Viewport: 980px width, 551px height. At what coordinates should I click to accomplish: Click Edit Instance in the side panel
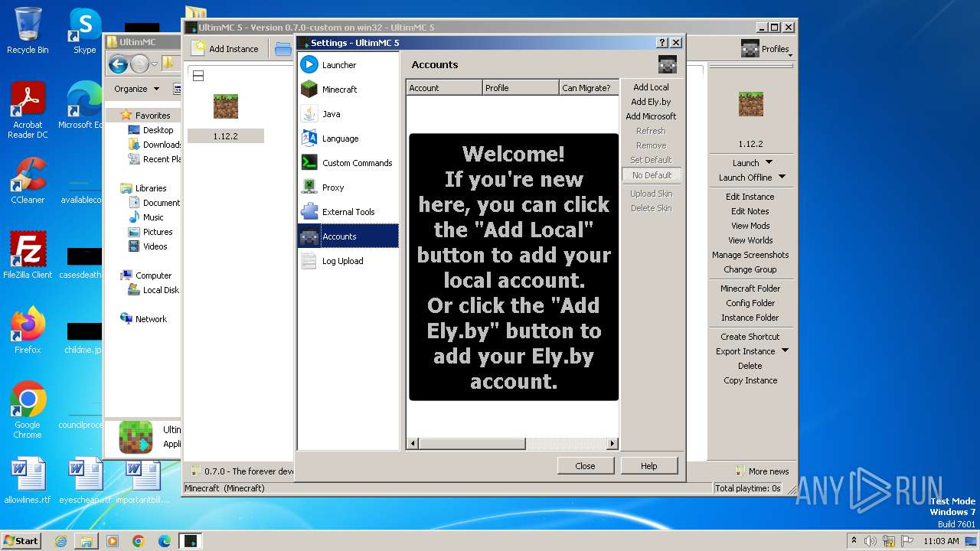[750, 197]
